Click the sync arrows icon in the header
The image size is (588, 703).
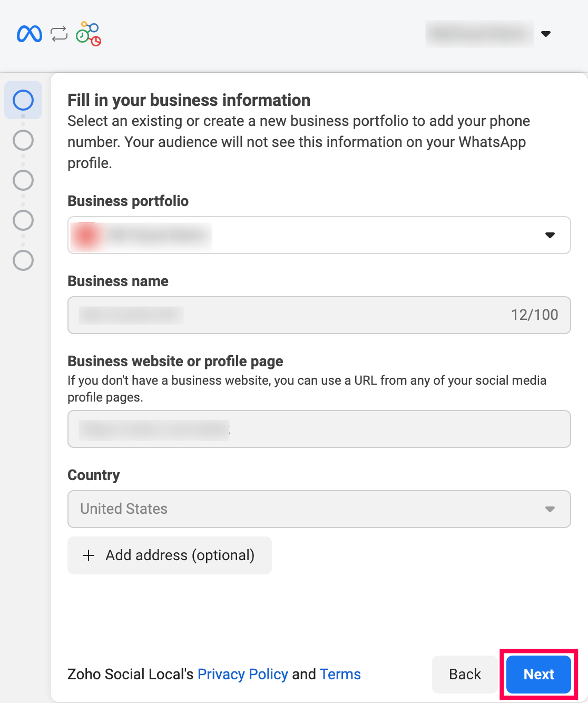(x=58, y=34)
